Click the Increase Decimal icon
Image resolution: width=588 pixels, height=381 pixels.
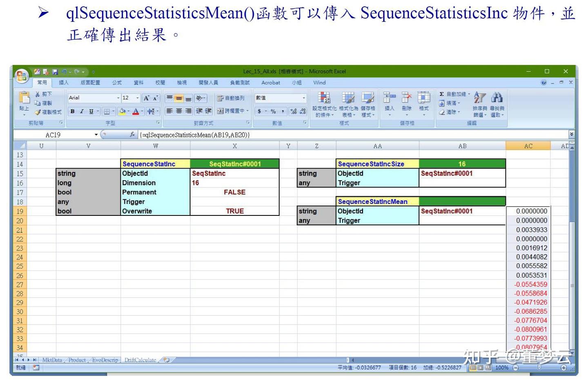tap(294, 111)
